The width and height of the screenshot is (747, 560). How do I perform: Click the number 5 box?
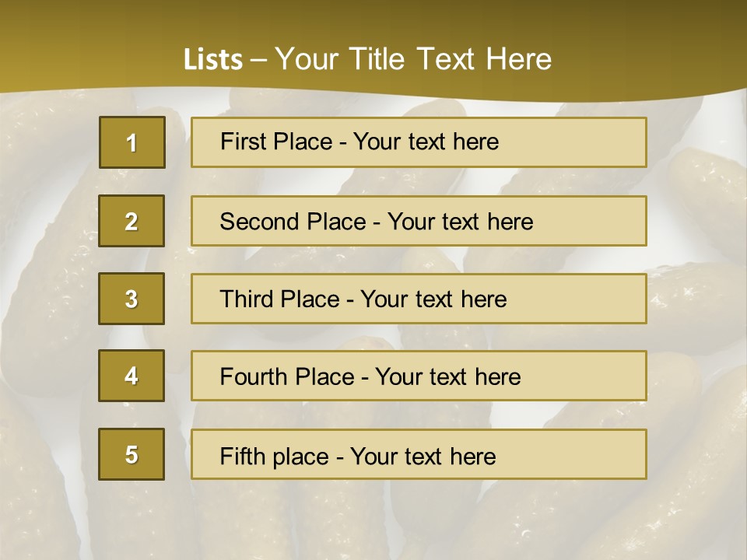point(132,454)
